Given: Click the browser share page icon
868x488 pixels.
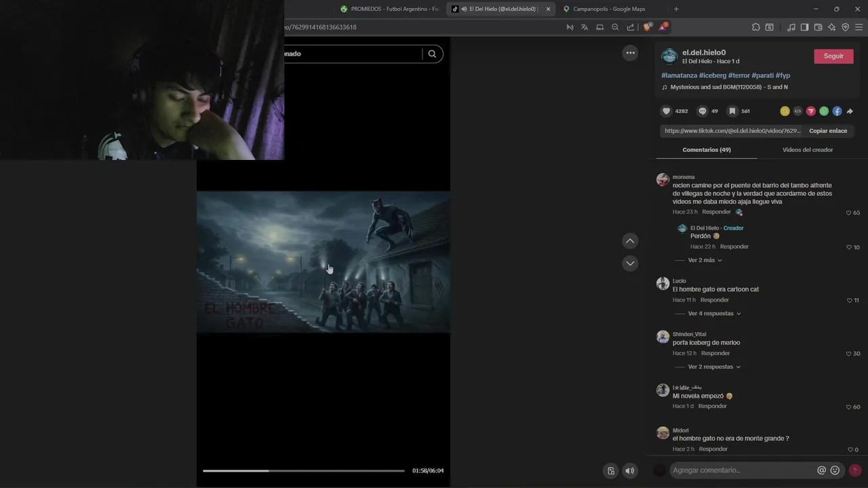Looking at the screenshot, I should coord(631,27).
